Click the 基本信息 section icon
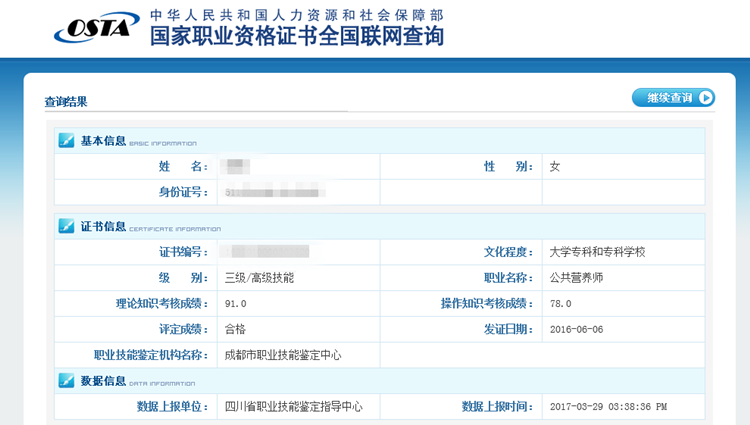 point(66,141)
